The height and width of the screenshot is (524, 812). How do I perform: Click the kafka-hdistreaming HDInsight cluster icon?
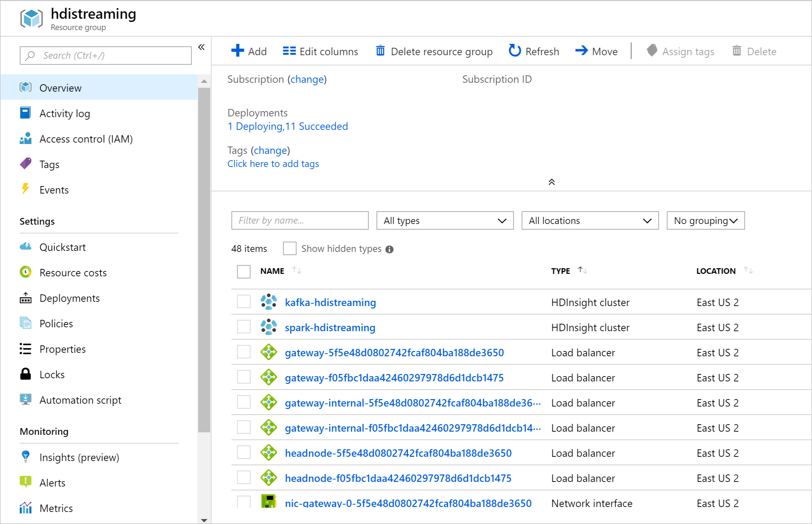click(x=269, y=302)
